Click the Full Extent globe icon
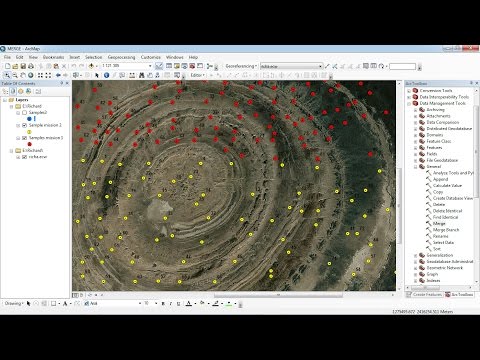This screenshot has height=360, width=480. tap(31, 75)
